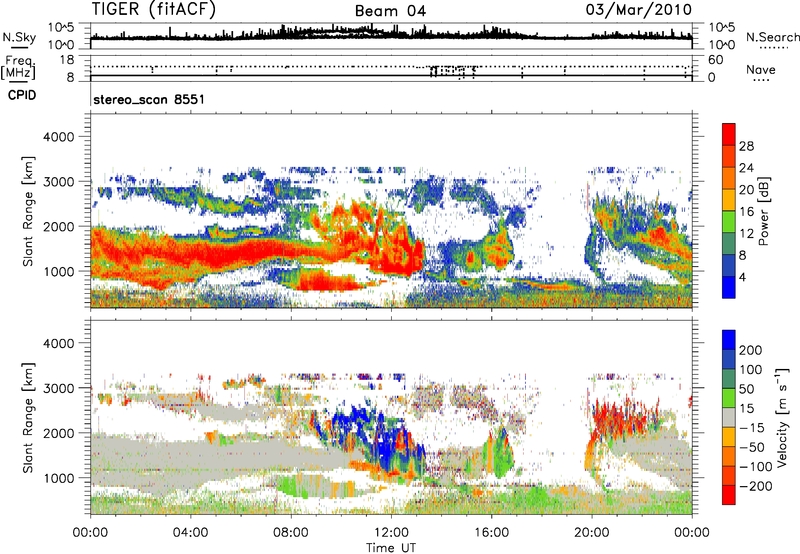The image size is (800, 554).
Task: Click the '200' velocity color bar value
Action: point(751,350)
